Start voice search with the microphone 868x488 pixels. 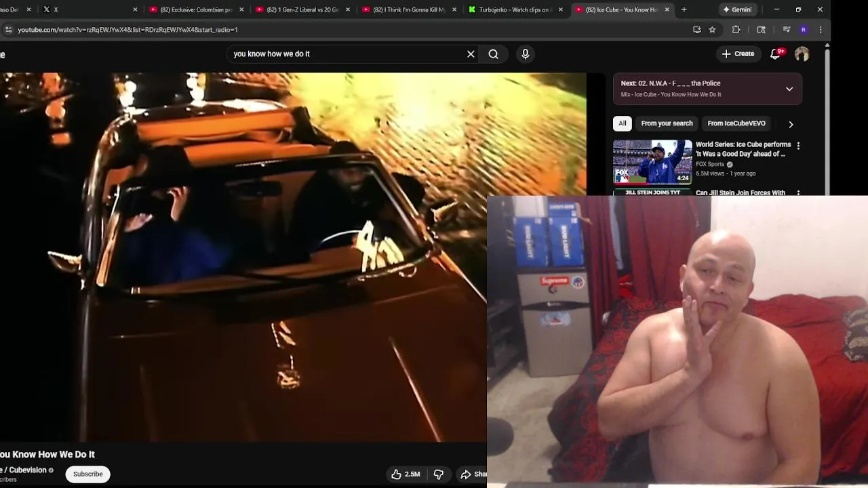[526, 54]
